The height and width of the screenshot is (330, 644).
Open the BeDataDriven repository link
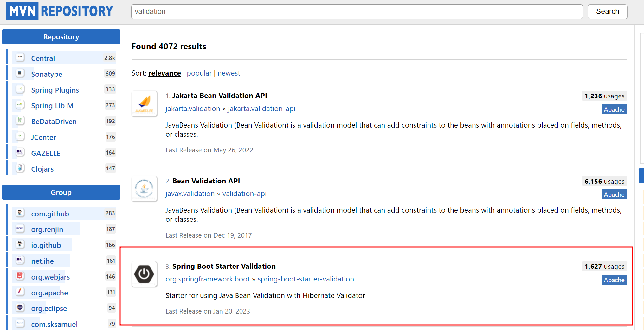point(54,122)
